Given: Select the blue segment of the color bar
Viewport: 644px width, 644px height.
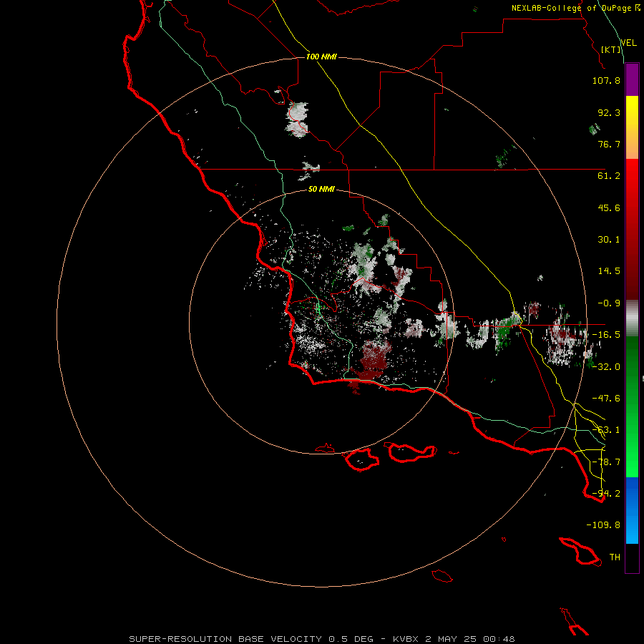Looking at the screenshot, I should [632, 510].
